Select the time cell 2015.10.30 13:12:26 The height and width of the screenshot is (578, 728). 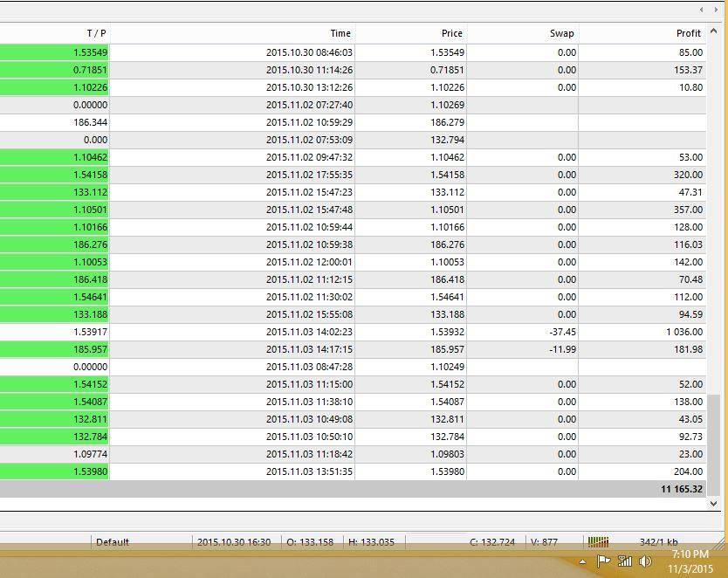click(x=309, y=87)
